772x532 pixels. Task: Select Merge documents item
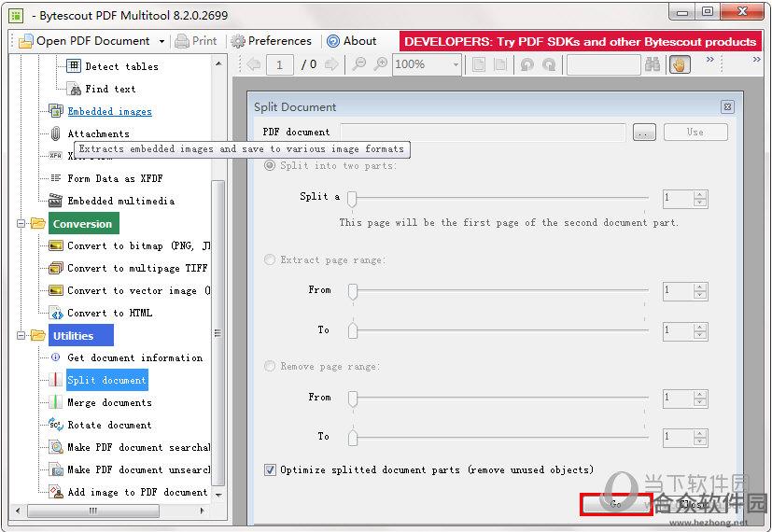coord(110,402)
